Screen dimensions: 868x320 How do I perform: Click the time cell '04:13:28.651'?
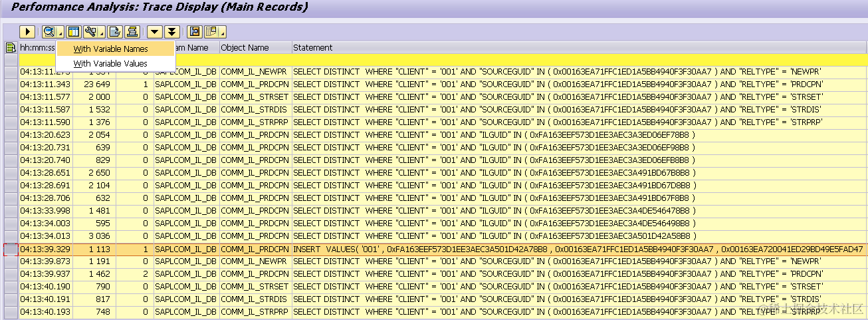pos(45,173)
